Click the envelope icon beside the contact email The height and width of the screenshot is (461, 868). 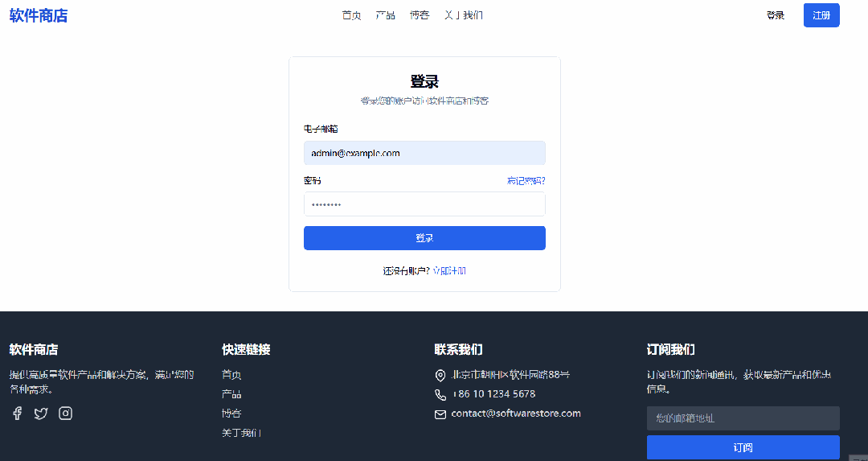pyautogui.click(x=440, y=414)
